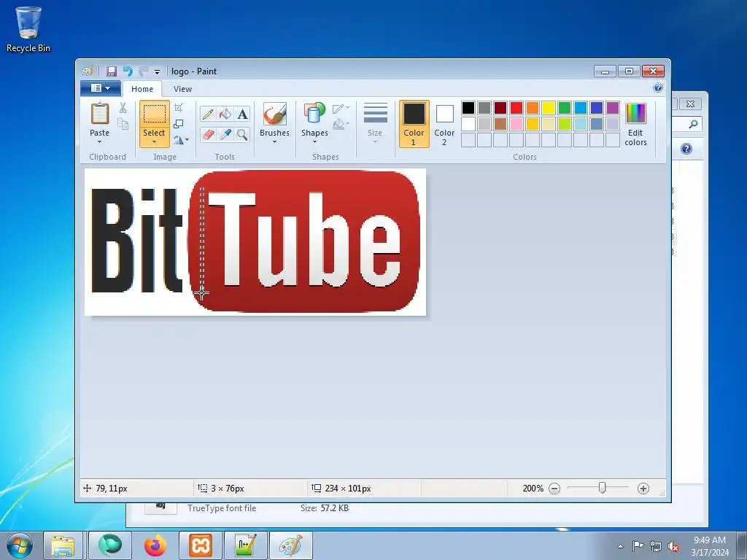Click the BitTube logo canvas image
Image resolution: width=747 pixels, height=560 pixels.
(x=255, y=242)
